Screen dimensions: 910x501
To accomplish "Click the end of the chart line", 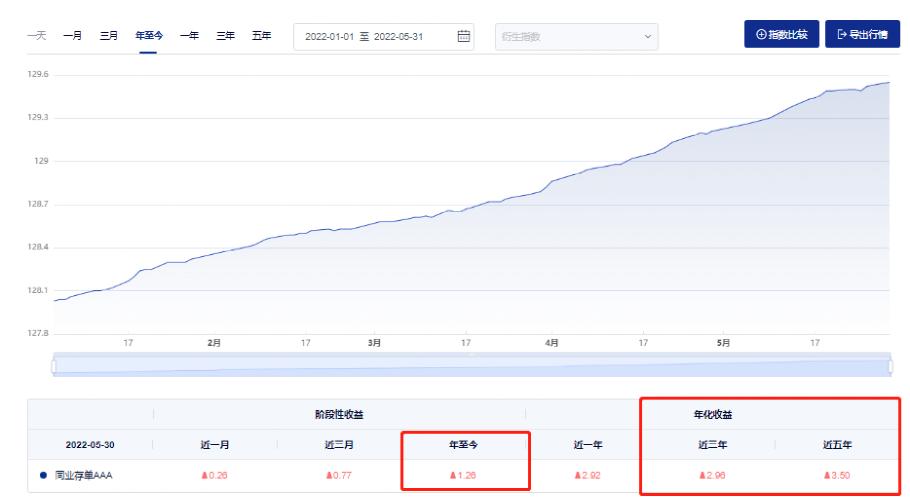I will (x=889, y=82).
